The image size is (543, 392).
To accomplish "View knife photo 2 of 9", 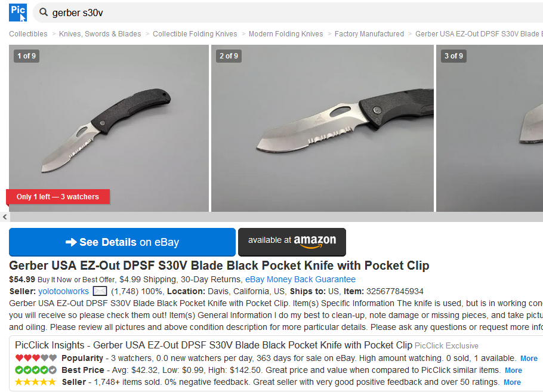I will [322, 128].
